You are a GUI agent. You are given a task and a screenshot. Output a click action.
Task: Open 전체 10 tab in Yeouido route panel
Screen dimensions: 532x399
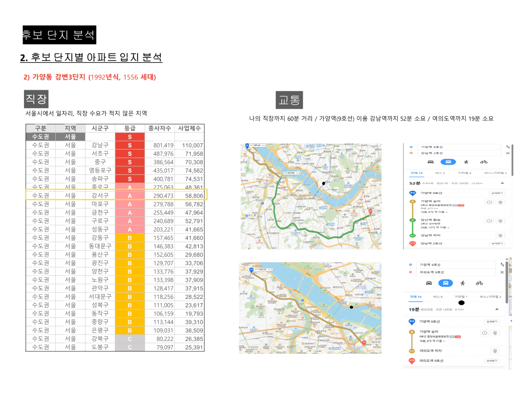[416, 297]
